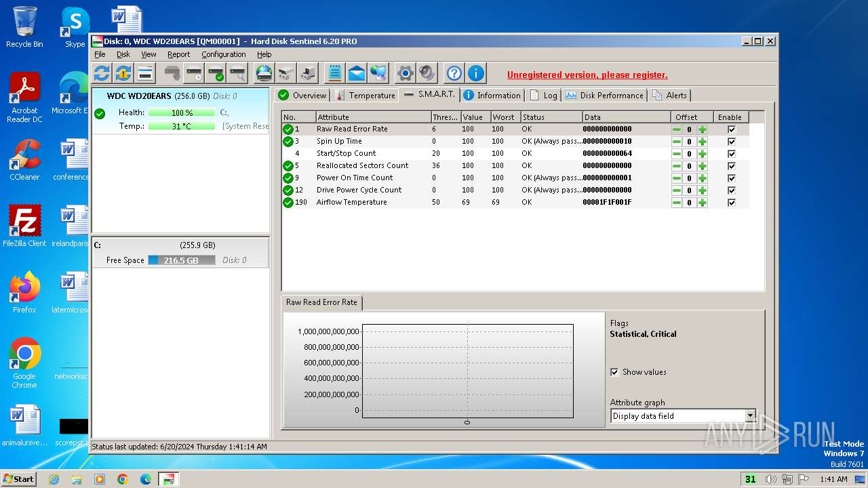Click the window panel toolbar icon

pos(145,73)
